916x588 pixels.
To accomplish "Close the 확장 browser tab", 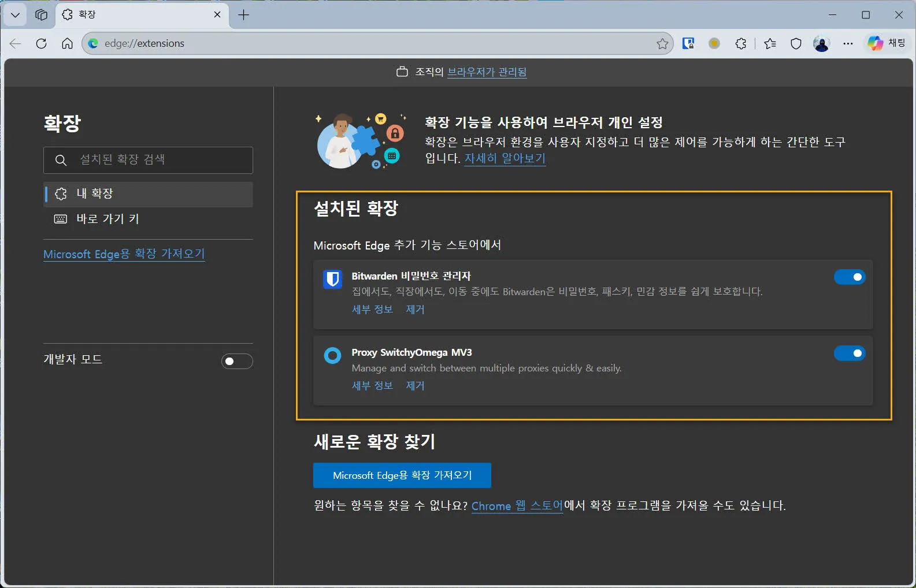I will pos(217,14).
